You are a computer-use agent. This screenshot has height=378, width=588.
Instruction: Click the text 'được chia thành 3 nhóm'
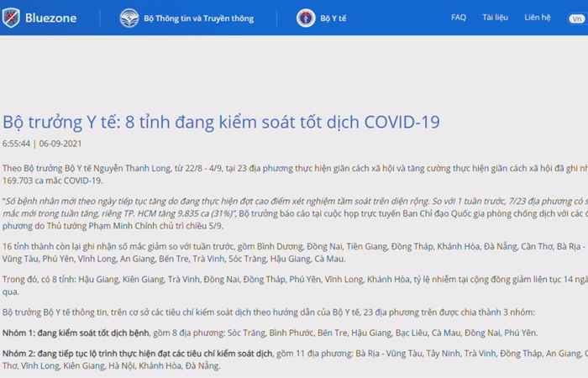(x=483, y=312)
